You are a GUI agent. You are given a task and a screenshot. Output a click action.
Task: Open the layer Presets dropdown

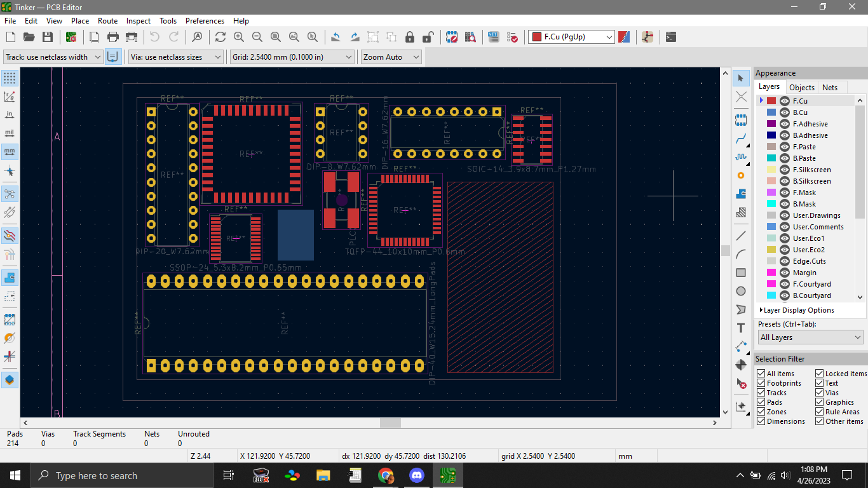(x=810, y=337)
